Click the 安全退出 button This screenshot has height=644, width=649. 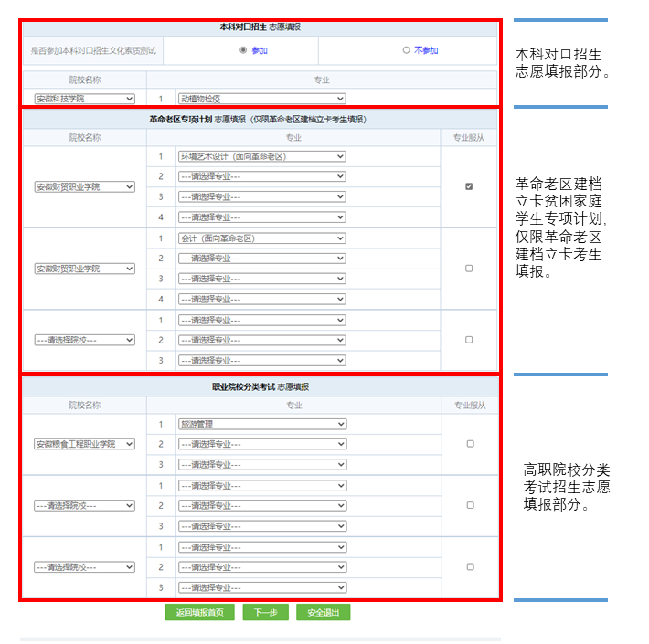pos(323,612)
